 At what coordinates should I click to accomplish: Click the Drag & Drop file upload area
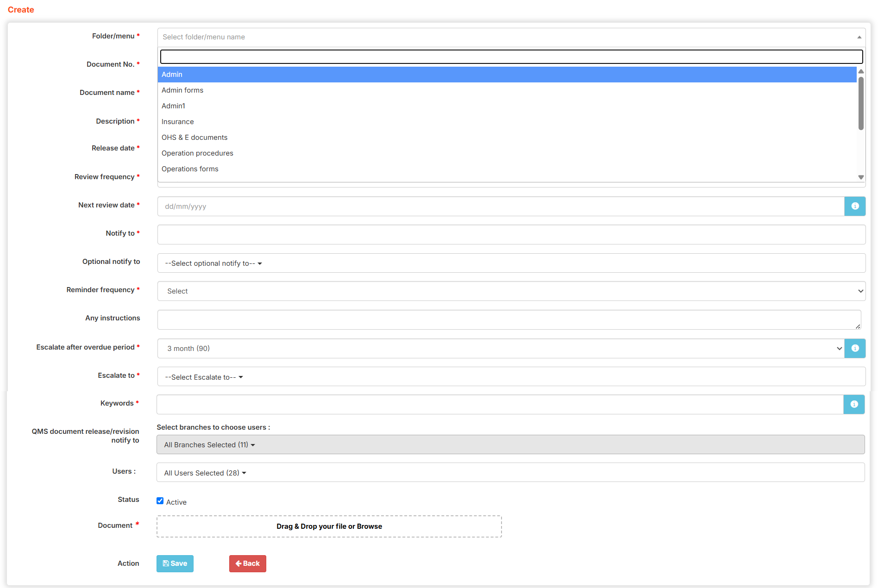coord(329,526)
